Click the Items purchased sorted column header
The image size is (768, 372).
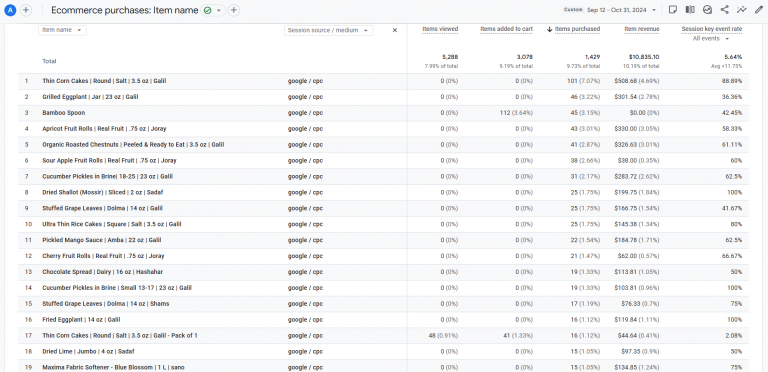click(574, 29)
